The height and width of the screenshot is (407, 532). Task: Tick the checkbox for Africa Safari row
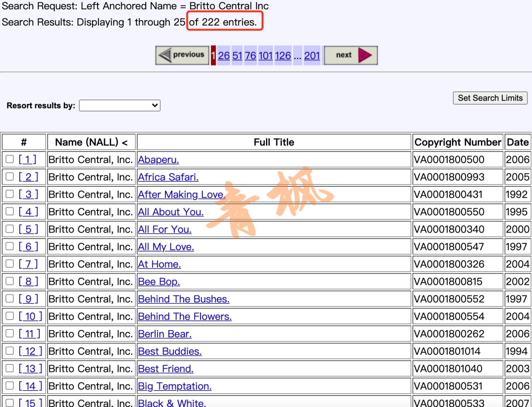(x=9, y=176)
